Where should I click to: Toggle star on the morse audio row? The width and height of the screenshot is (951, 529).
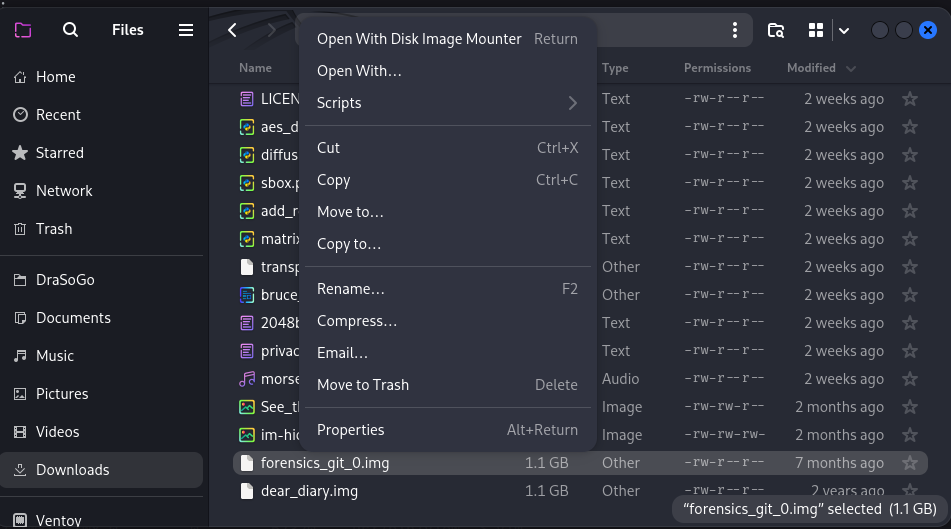pos(910,379)
